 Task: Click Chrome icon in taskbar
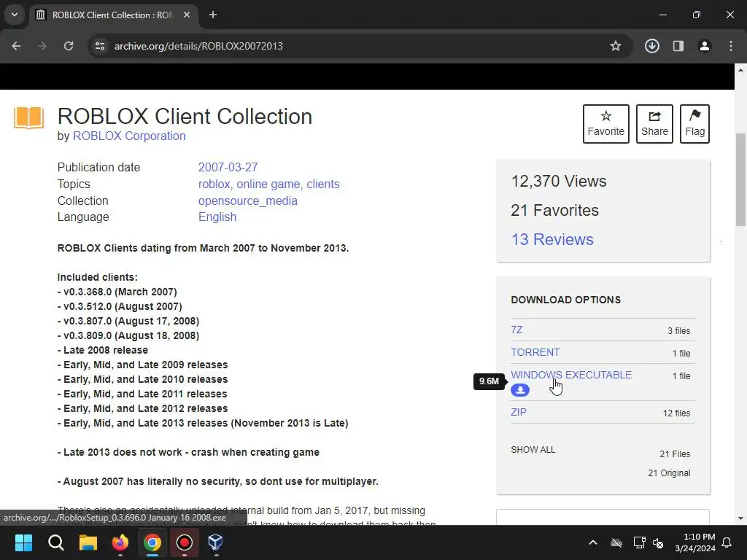click(x=152, y=542)
